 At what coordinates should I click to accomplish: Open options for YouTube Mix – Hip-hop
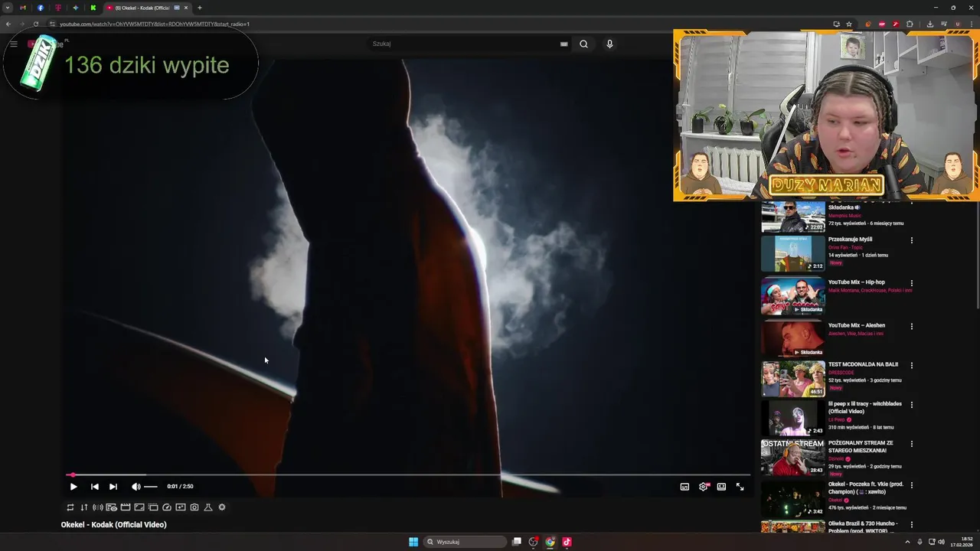(911, 283)
